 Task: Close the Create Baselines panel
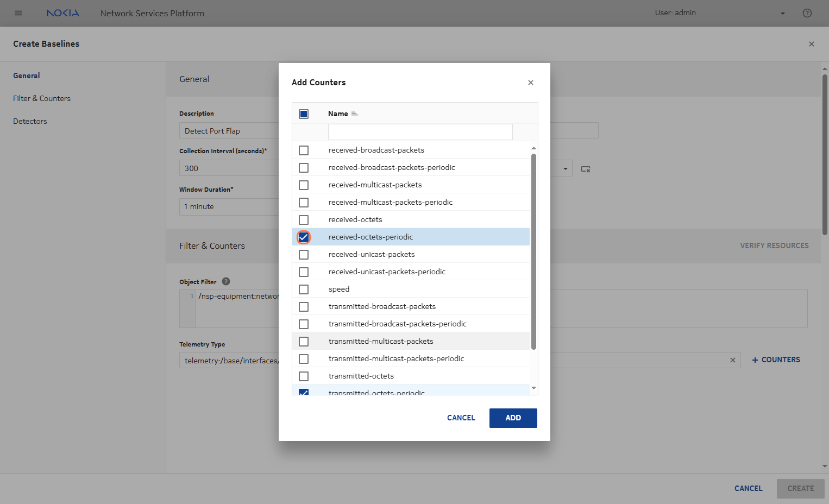pyautogui.click(x=812, y=44)
